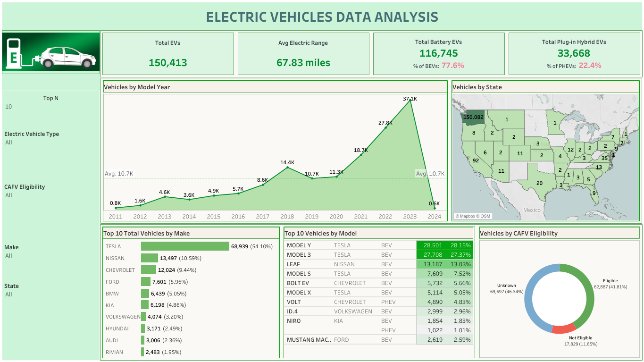Click the 2011 axis label
Image resolution: width=644 pixels, height=362 pixels.
point(116,217)
